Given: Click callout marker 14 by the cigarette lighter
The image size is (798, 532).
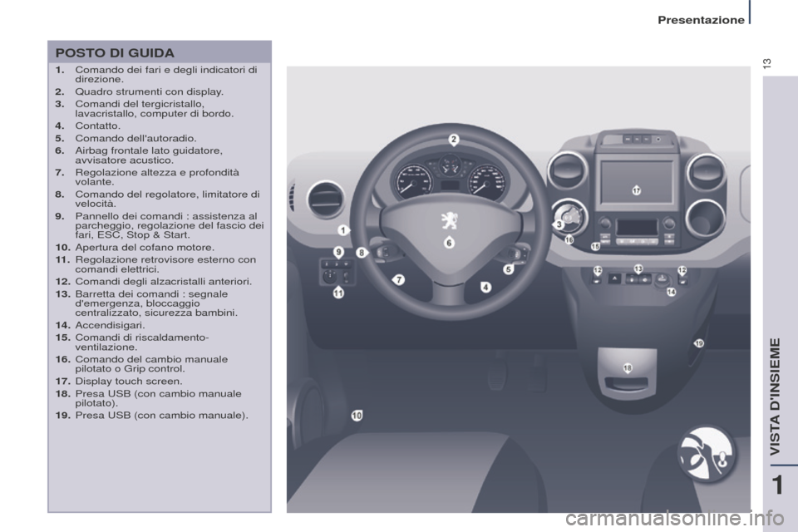Looking at the screenshot, I should 672,292.
